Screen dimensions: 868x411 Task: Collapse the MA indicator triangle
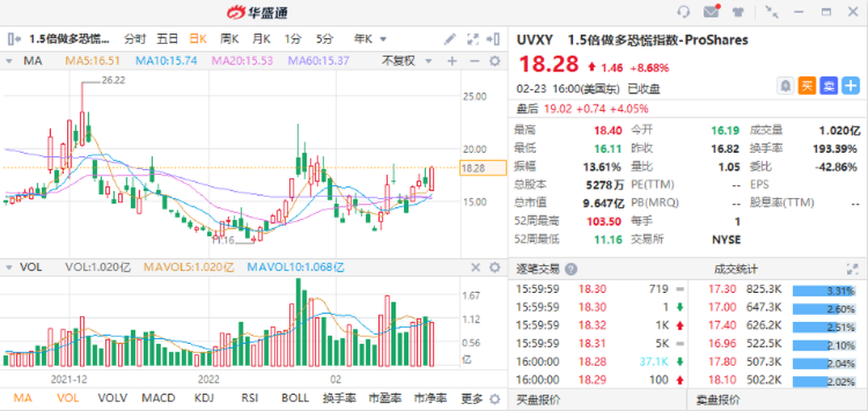10,61
